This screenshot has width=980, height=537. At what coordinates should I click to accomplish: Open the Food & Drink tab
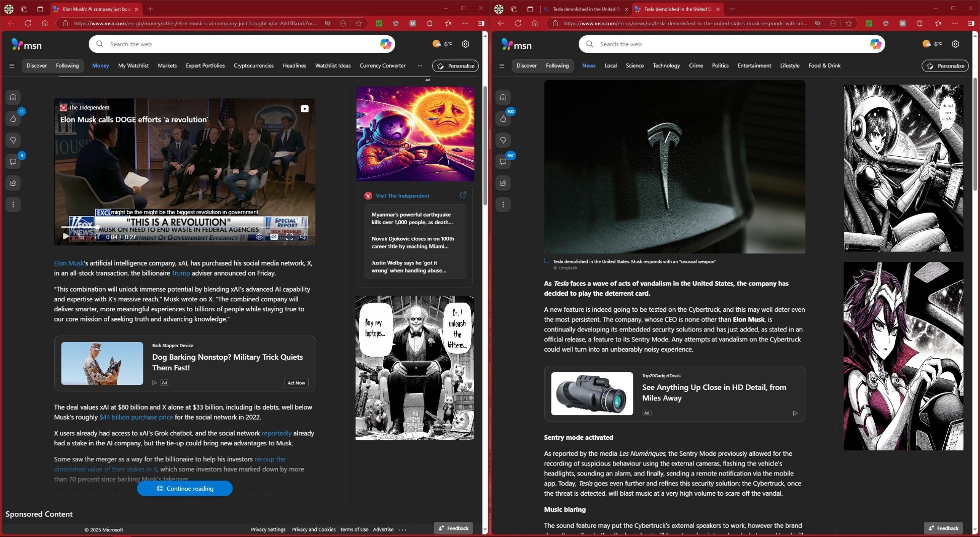(824, 65)
